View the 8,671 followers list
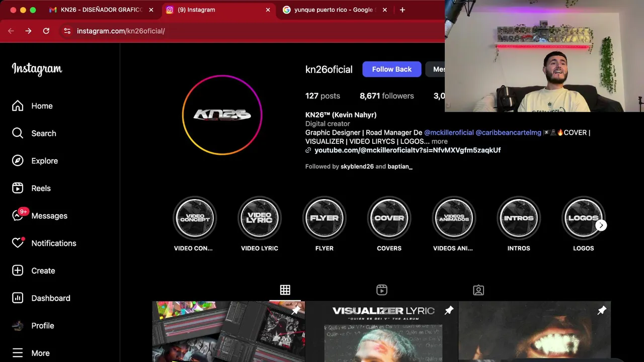Viewport: 644px width, 362px height. point(387,96)
